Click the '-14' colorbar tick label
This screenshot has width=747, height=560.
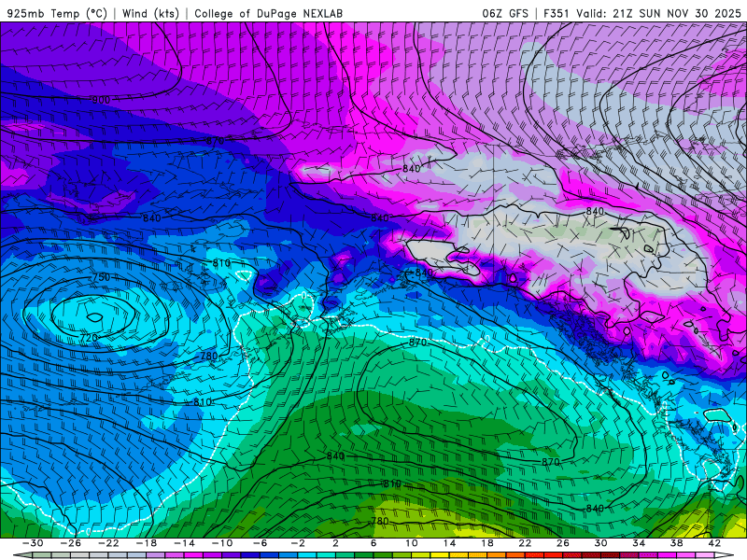184,543
